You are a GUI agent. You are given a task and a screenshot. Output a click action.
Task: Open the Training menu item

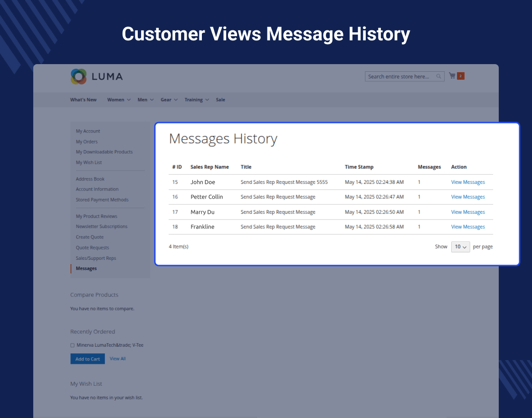pos(194,100)
